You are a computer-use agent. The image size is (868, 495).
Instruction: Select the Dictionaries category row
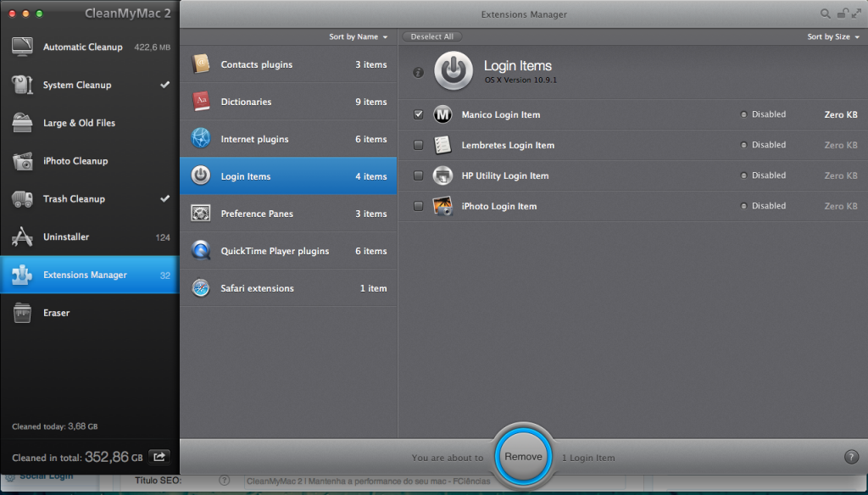click(x=288, y=102)
